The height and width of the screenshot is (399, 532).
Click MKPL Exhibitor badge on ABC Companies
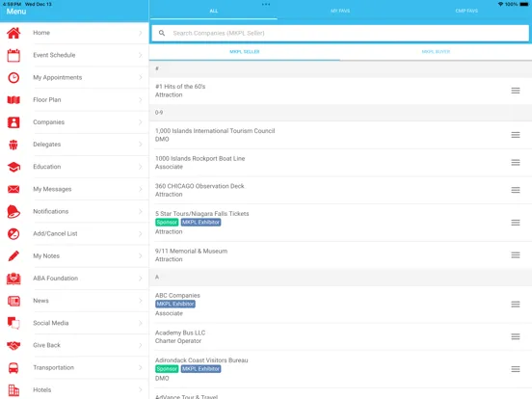pos(175,304)
